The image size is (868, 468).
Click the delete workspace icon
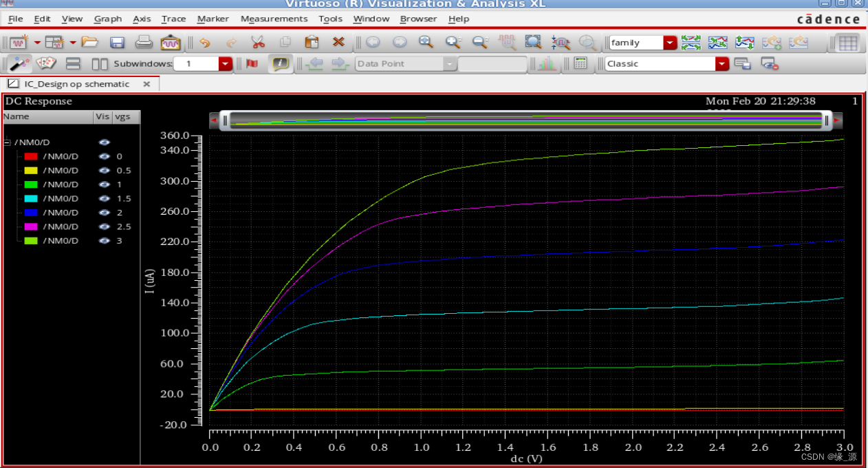click(770, 64)
